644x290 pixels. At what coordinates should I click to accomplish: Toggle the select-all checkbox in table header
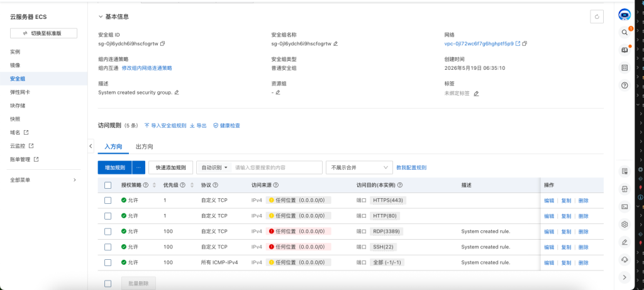tap(108, 185)
